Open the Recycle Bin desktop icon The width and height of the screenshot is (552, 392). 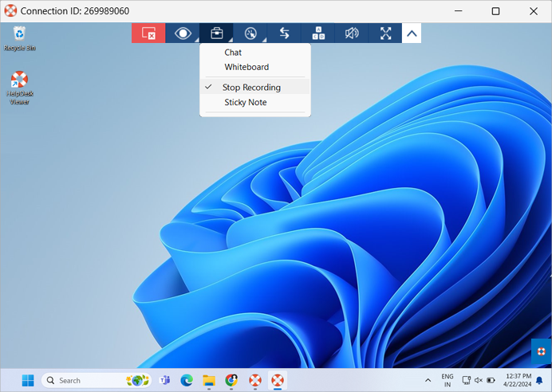click(x=19, y=37)
